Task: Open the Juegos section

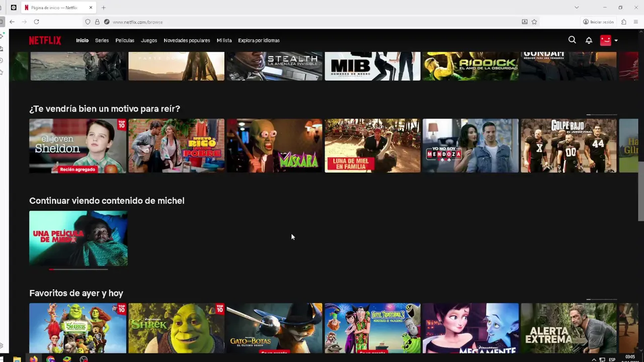Action: point(149,40)
